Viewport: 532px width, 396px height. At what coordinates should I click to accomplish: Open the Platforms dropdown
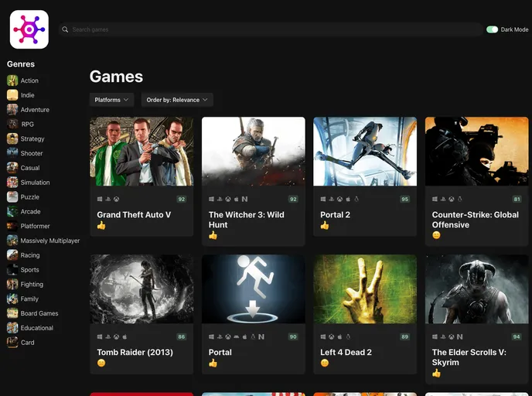click(111, 100)
